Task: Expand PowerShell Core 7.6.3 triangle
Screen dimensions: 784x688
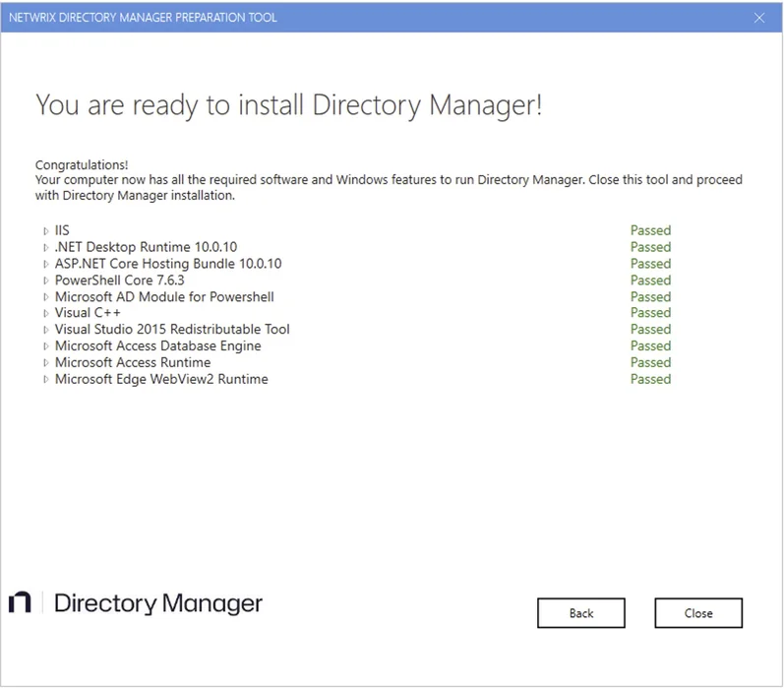Action: (46, 281)
